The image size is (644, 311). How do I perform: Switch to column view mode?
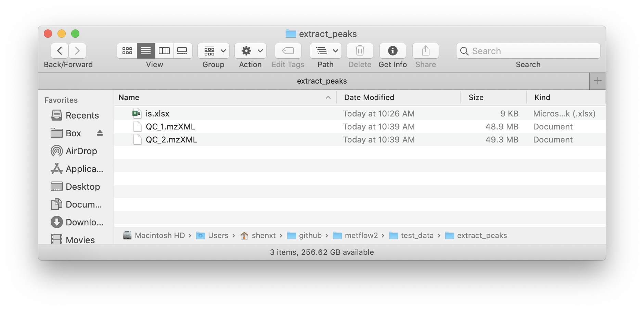coord(164,50)
